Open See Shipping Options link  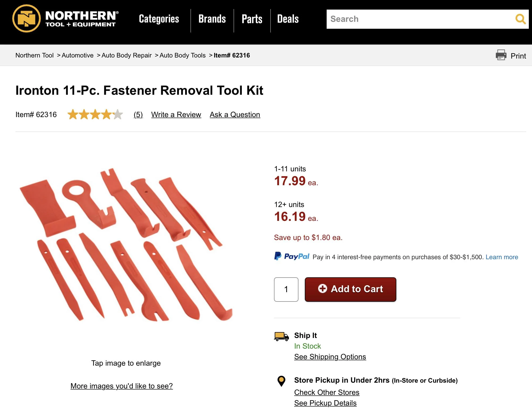[x=330, y=357]
